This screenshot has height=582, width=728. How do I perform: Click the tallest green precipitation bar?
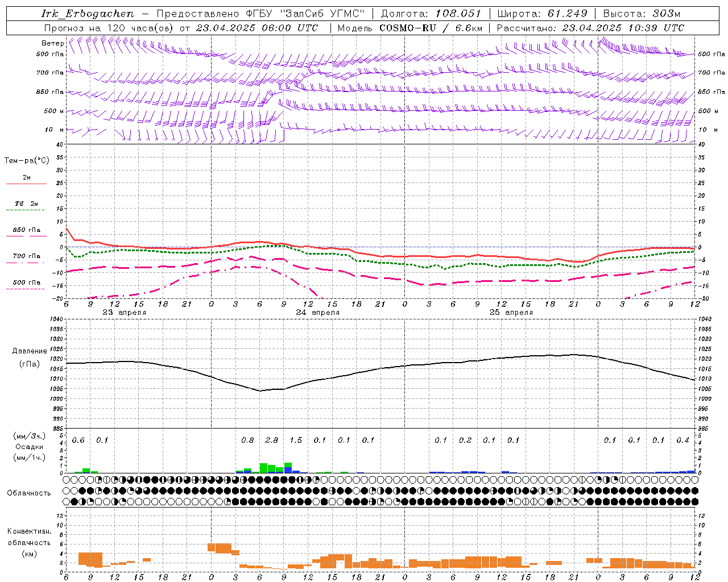pyautogui.click(x=263, y=468)
